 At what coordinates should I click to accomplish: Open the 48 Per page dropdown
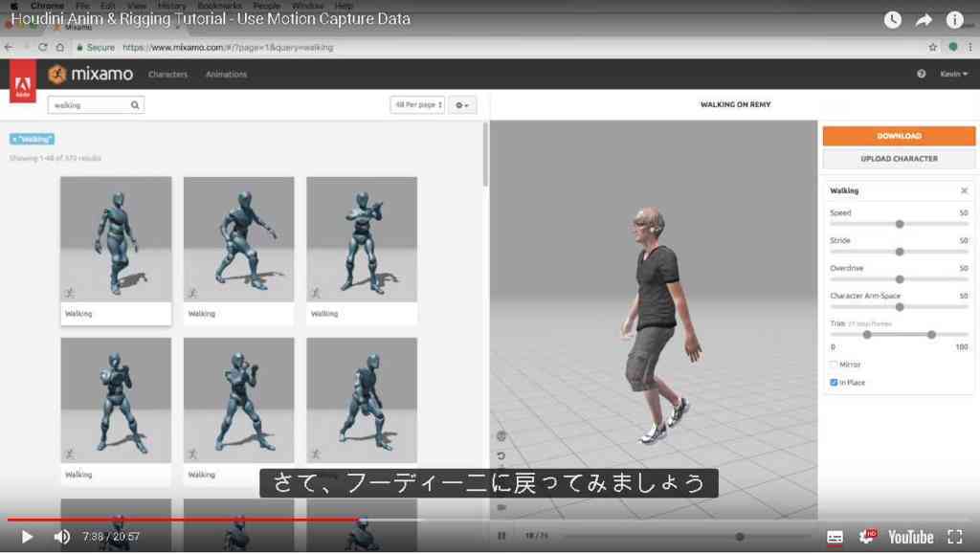click(x=417, y=105)
